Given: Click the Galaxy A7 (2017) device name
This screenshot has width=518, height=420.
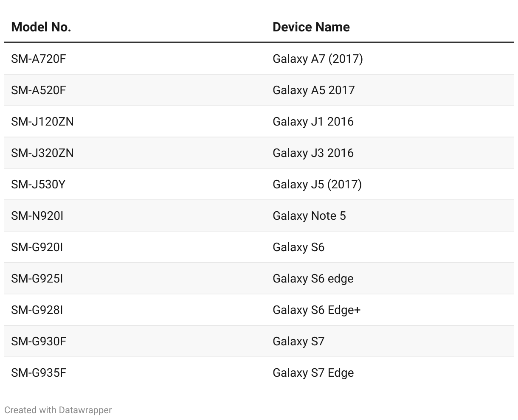Looking at the screenshot, I should (318, 59).
